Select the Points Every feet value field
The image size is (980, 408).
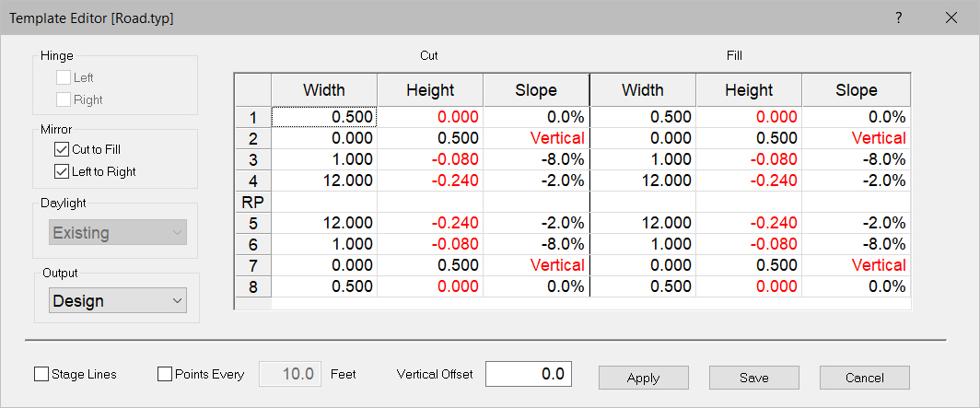click(291, 375)
